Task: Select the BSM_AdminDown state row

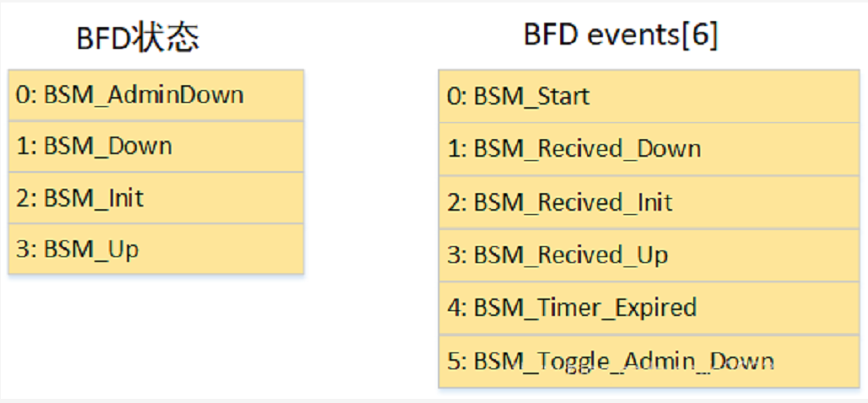Action: click(x=155, y=94)
